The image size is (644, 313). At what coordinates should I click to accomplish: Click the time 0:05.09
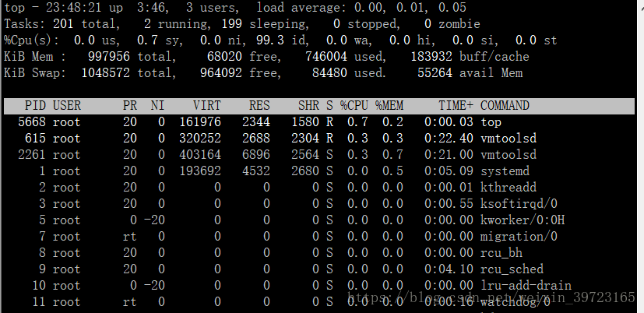pyautogui.click(x=449, y=171)
